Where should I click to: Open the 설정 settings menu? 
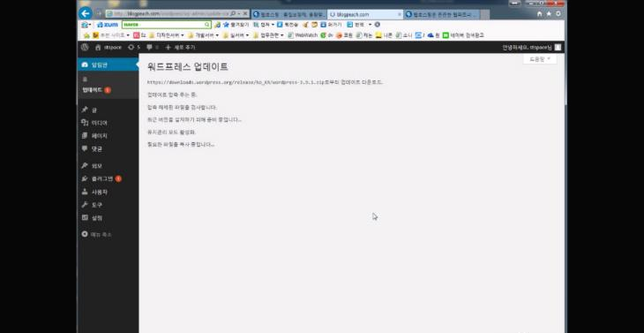click(x=108, y=217)
